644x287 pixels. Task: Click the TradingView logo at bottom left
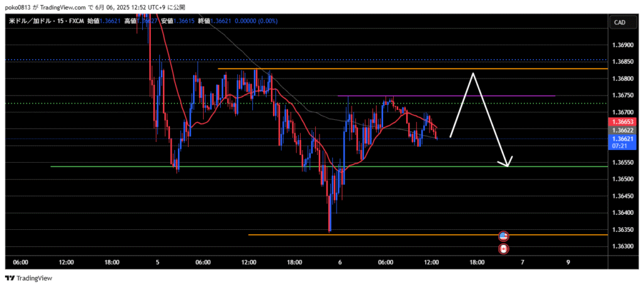click(x=29, y=278)
